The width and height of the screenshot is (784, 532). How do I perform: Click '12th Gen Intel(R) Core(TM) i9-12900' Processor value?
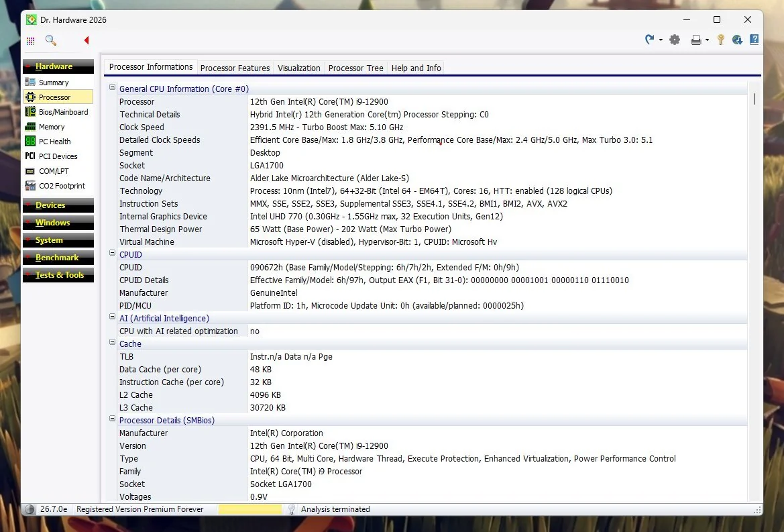coord(319,101)
